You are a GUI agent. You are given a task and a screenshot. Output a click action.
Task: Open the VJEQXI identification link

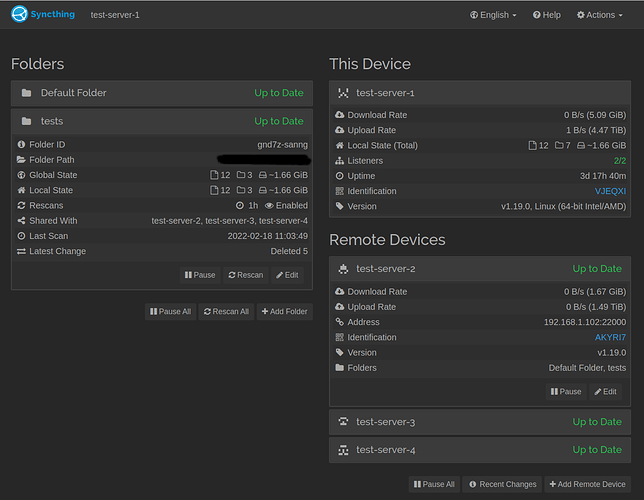610,191
